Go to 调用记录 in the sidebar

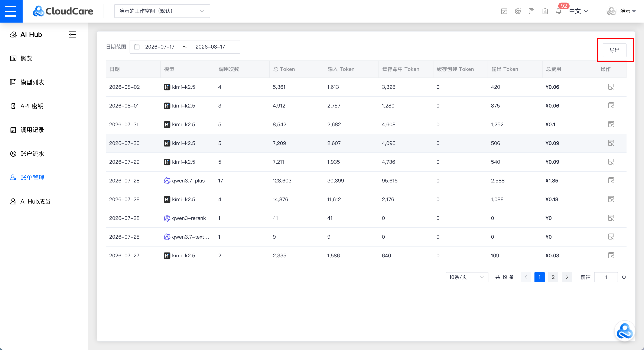pos(32,130)
